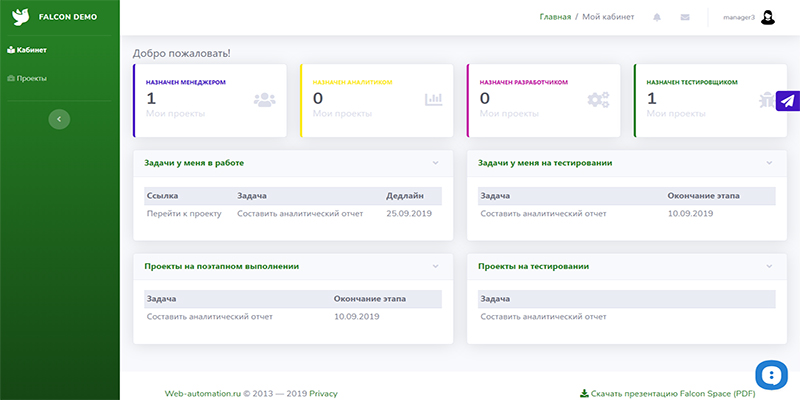Click the manager3 user avatar
Image resolution: width=800 pixels, height=400 pixels.
click(767, 17)
